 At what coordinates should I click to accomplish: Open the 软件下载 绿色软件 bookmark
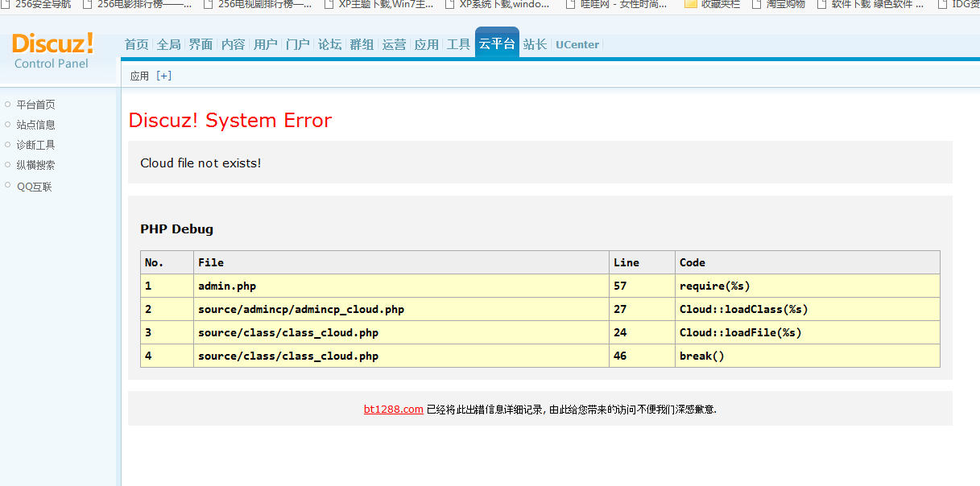tap(870, 5)
